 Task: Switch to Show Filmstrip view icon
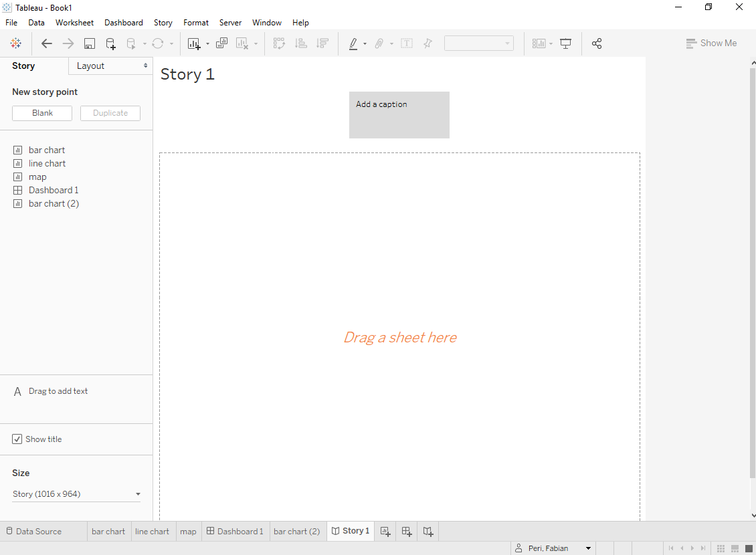coord(735,548)
